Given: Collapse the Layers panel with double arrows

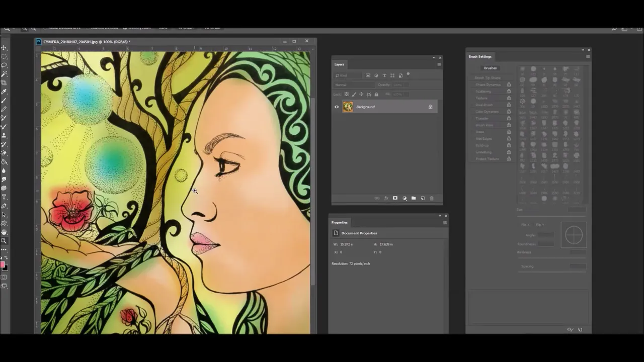Looking at the screenshot, I should [x=434, y=57].
